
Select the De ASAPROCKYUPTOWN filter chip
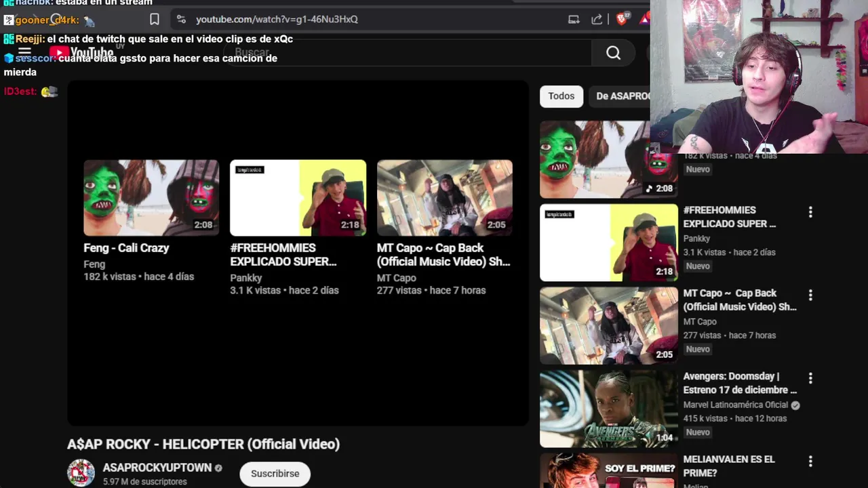click(x=620, y=96)
